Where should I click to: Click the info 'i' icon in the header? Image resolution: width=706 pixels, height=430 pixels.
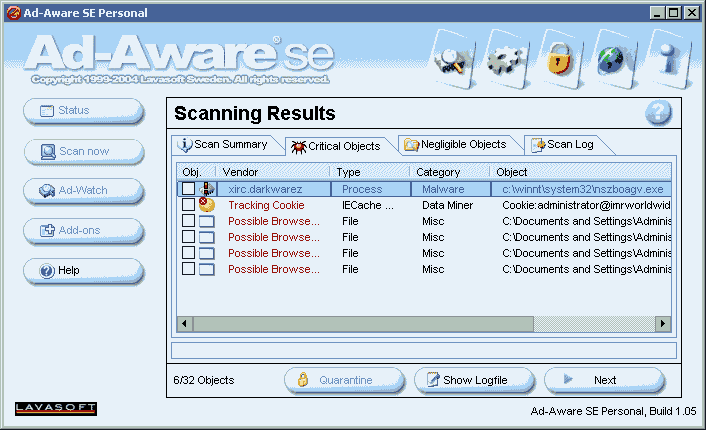pos(670,60)
